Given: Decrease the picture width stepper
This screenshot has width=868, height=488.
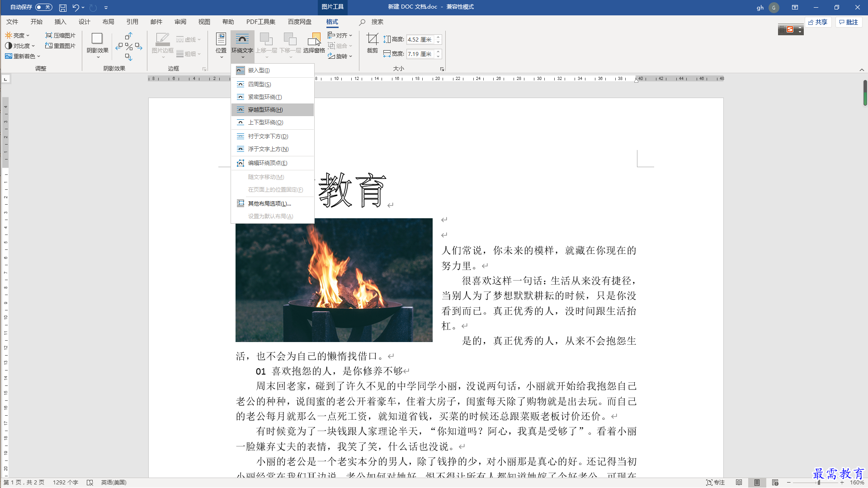Looking at the screenshot, I should tap(438, 56).
